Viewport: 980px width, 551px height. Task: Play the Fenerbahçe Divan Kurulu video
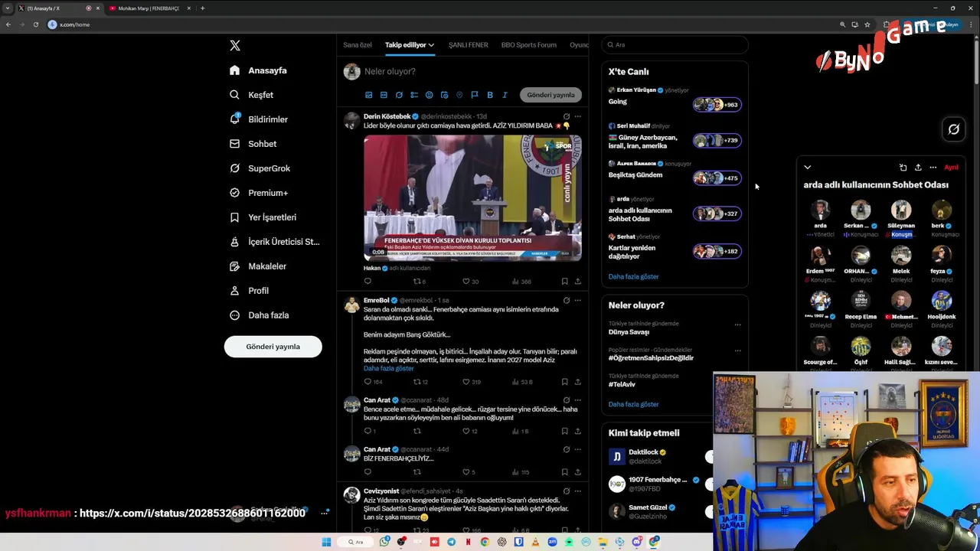pos(472,198)
